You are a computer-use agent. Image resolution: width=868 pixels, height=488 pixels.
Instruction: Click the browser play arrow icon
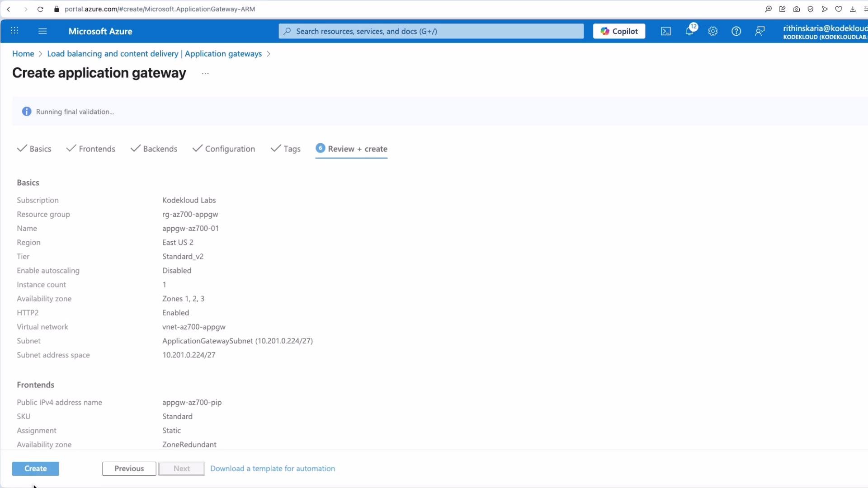825,9
